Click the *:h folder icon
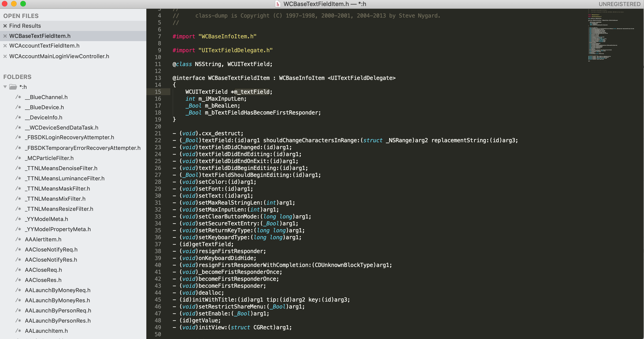 pos(13,87)
